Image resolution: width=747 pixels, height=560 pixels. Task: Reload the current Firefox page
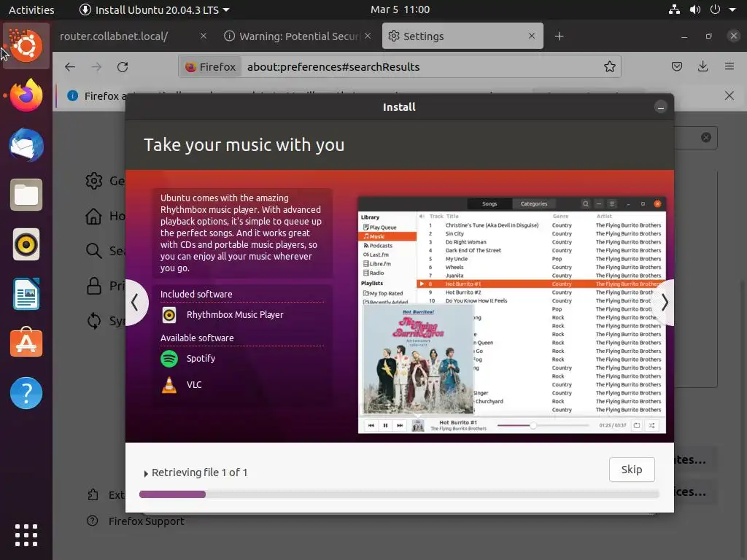click(x=123, y=66)
